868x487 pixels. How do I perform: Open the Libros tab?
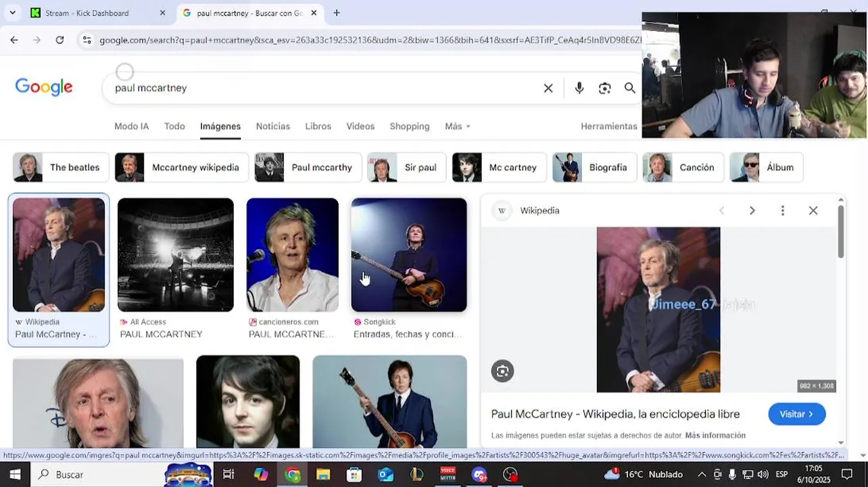click(x=318, y=126)
